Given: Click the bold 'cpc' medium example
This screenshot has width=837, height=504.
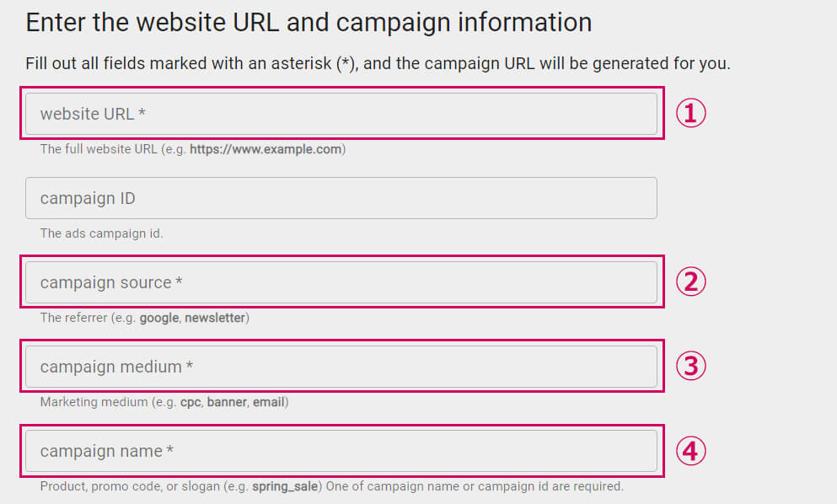Looking at the screenshot, I should pos(190,402).
